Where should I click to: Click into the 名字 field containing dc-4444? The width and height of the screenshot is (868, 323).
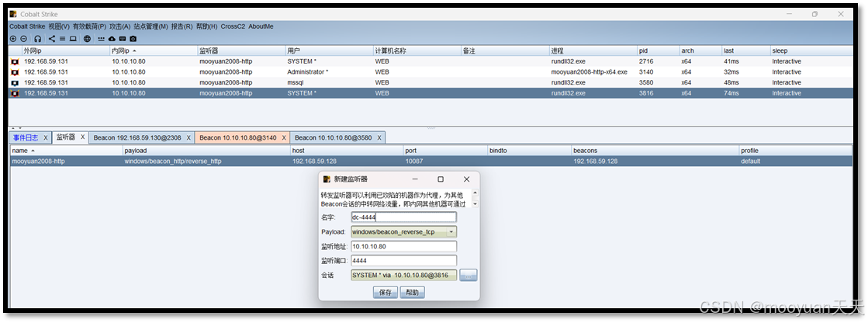point(403,217)
